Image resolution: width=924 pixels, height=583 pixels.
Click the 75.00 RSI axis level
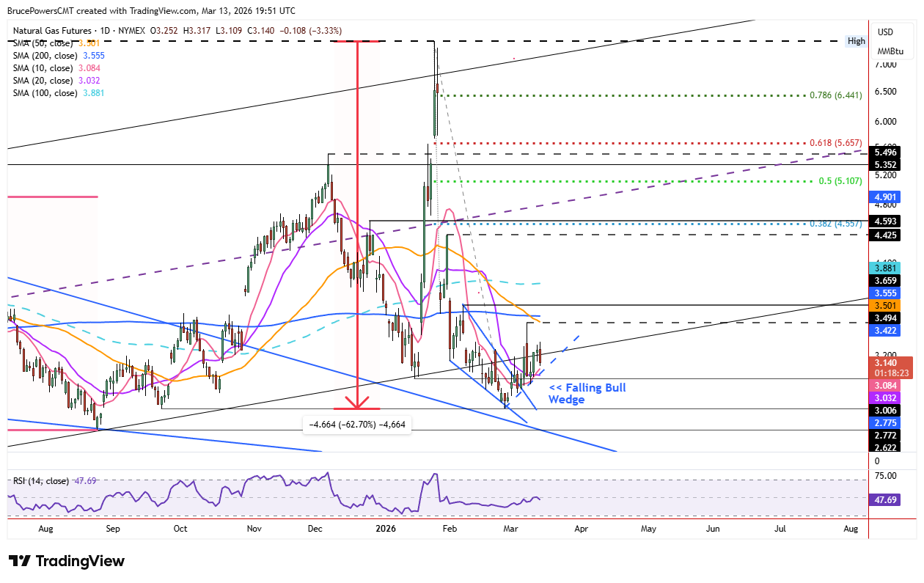[x=887, y=476]
